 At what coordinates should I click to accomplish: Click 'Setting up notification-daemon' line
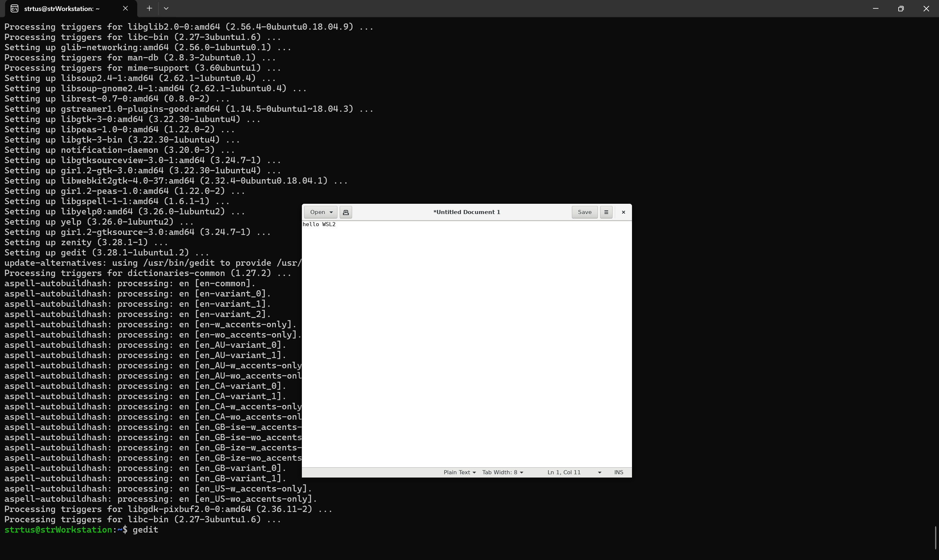(120, 150)
